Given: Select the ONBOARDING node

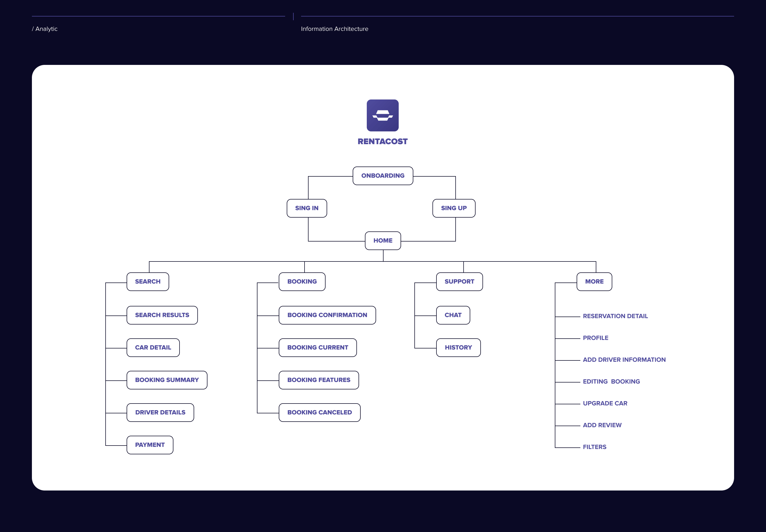Looking at the screenshot, I should [383, 176].
